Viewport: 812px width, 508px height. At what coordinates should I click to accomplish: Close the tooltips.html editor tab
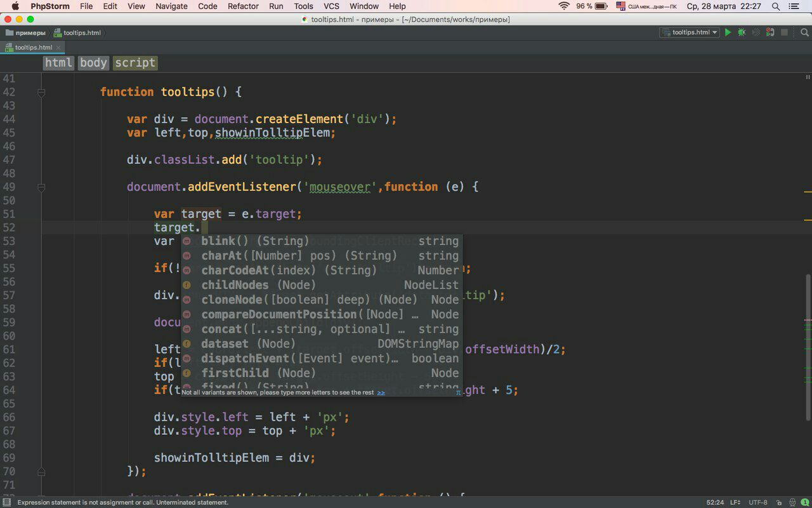click(x=59, y=48)
